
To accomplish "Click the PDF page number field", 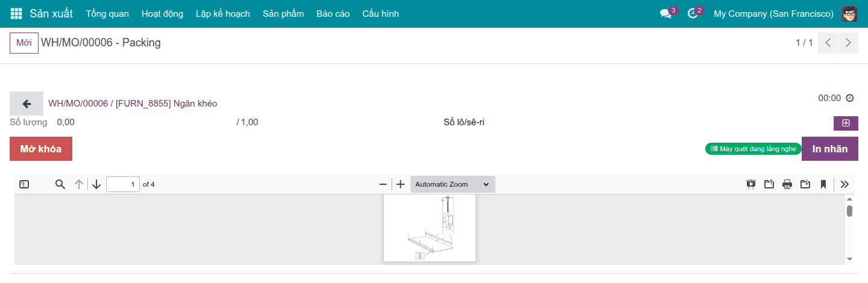I will click(x=123, y=184).
